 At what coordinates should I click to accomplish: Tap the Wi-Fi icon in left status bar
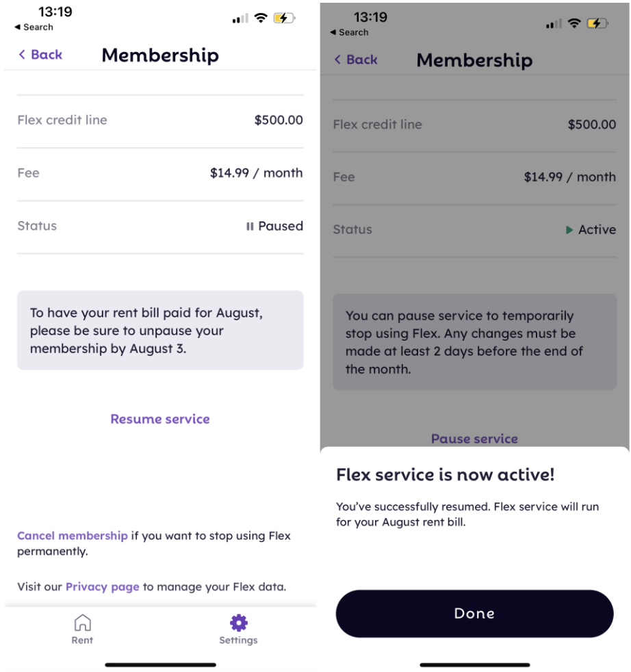click(260, 18)
